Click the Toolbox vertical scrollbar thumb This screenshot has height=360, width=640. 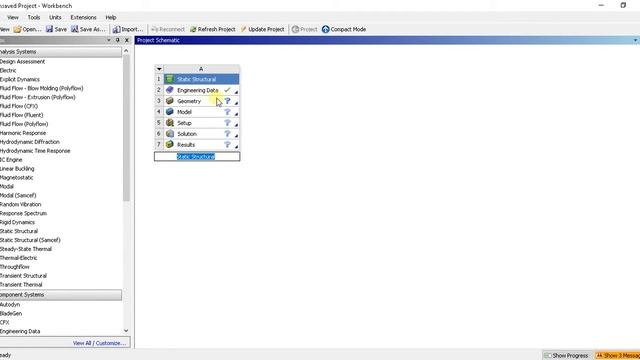[126, 128]
